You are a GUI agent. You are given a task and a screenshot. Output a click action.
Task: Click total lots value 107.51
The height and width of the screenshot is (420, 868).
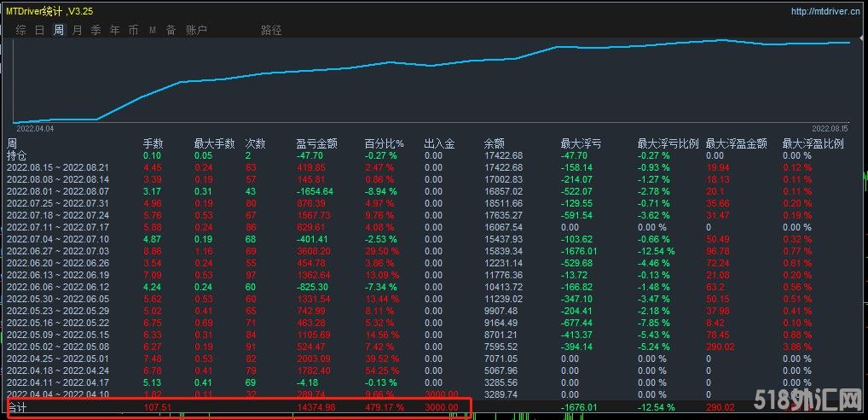[x=158, y=408]
